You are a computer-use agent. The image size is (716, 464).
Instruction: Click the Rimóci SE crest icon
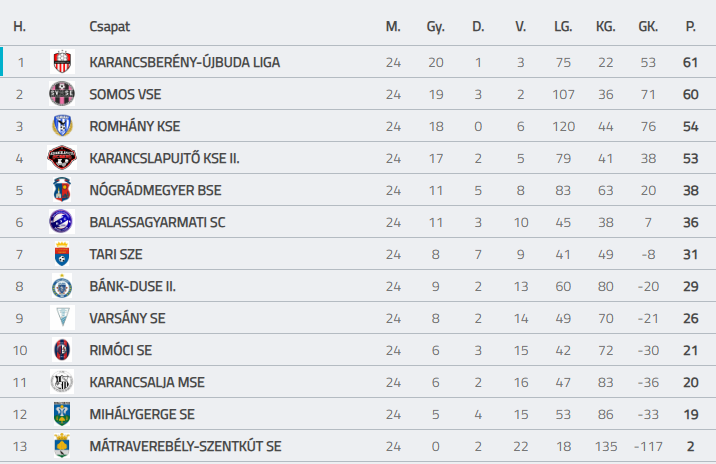(x=62, y=350)
